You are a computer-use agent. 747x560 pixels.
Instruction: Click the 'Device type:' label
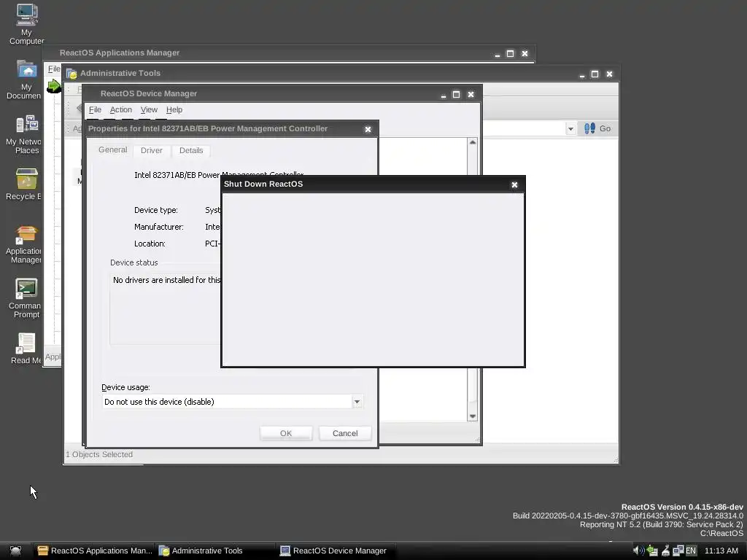156,211
